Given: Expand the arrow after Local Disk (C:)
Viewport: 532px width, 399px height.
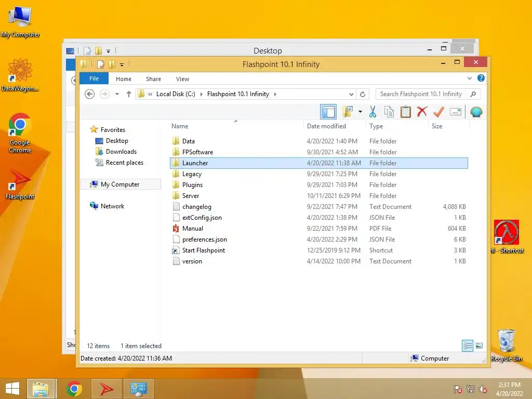Looking at the screenshot, I should [x=201, y=94].
